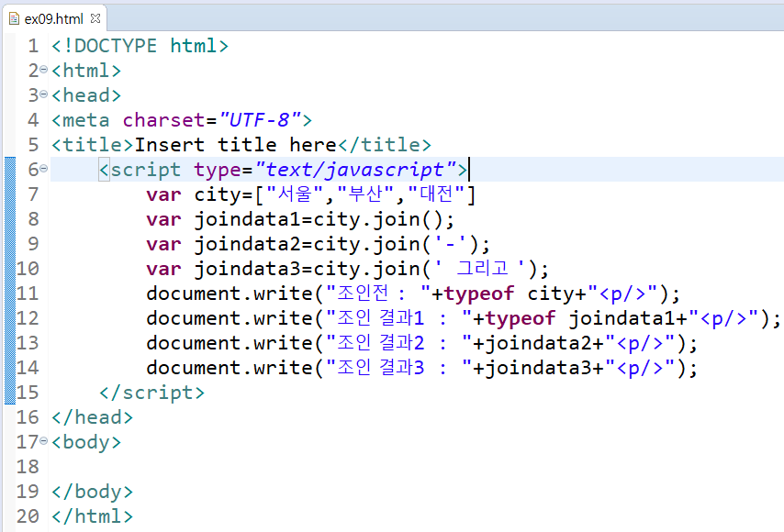Click the '-' separator argument on line 9

tap(449, 244)
